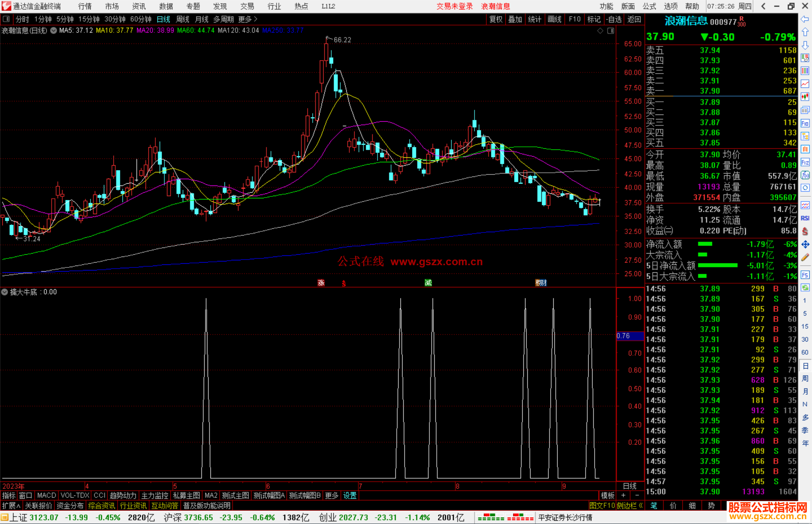Switch to the 周线 weekly period tab
Screen dimensions: 812x524
[x=183, y=19]
